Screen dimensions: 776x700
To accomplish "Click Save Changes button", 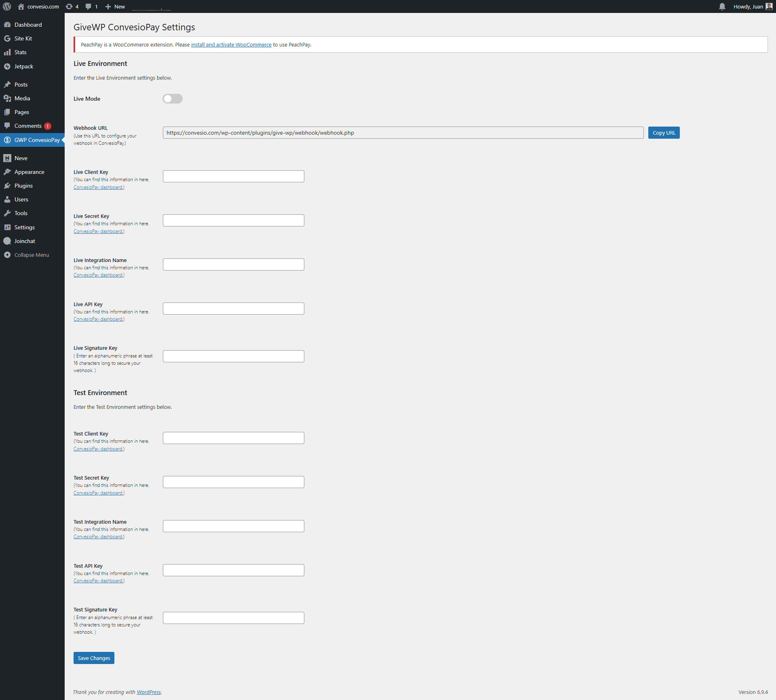I will [94, 658].
